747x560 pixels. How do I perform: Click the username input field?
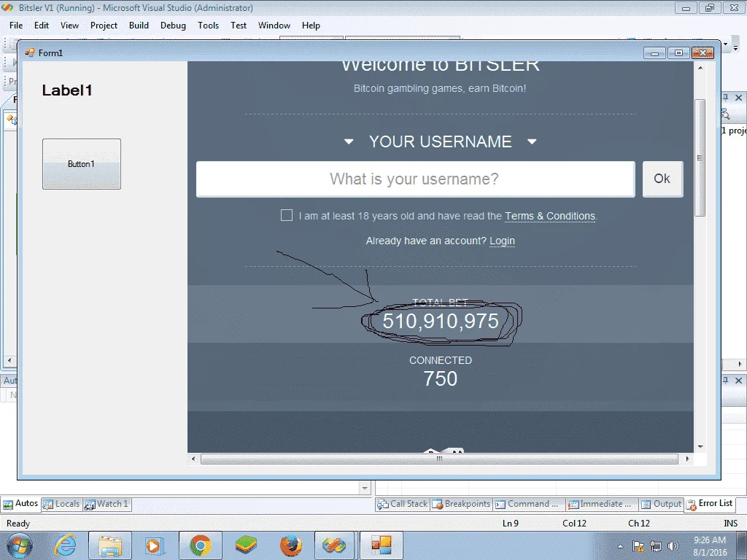(x=415, y=179)
